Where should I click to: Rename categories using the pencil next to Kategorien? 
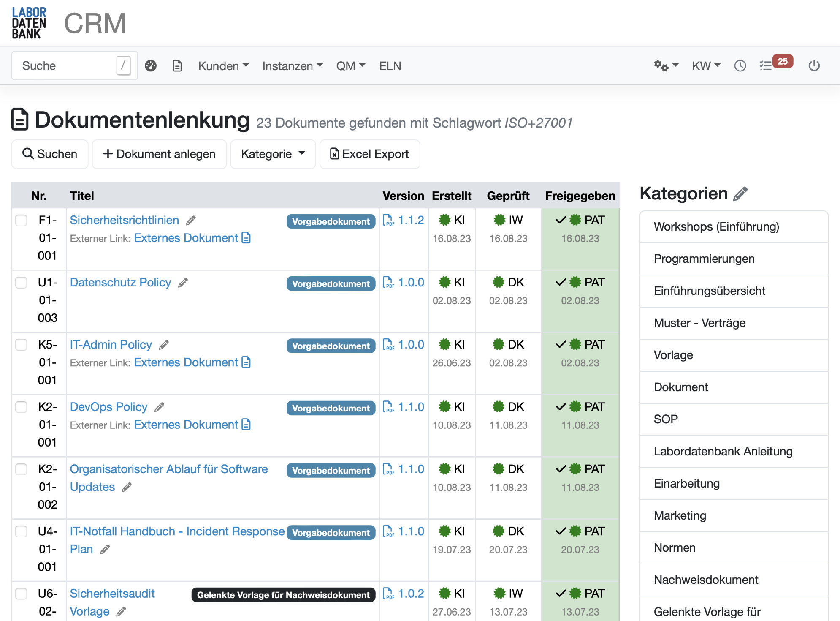[740, 194]
